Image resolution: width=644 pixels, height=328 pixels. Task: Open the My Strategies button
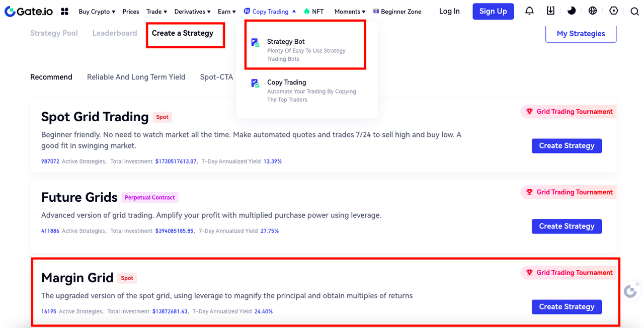pyautogui.click(x=581, y=34)
